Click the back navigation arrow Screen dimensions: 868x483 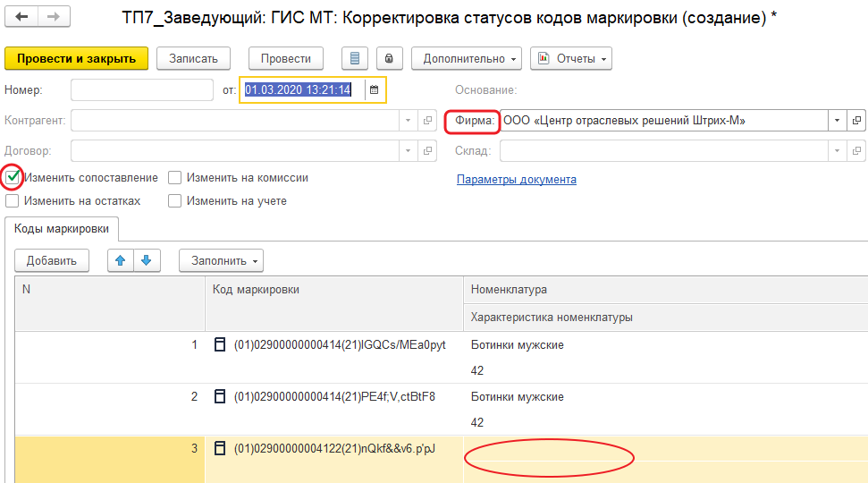tap(22, 18)
